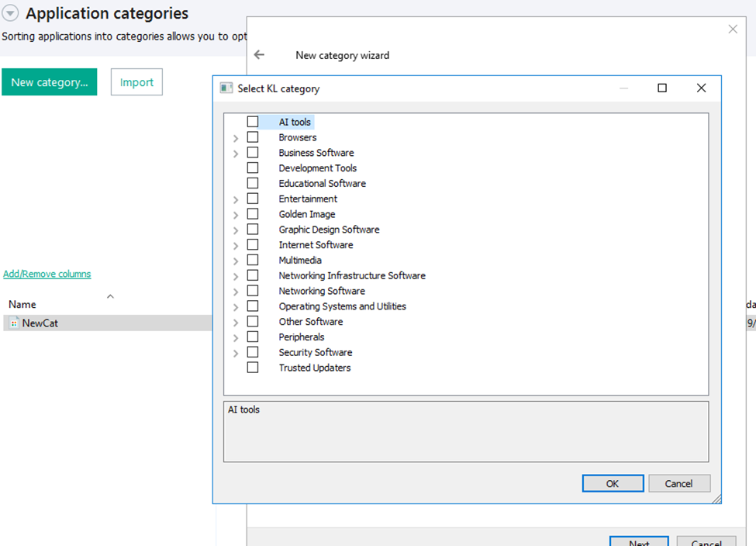Enable Graphic Design Software checkbox
Viewport: 756px width, 546px height.
tap(253, 229)
